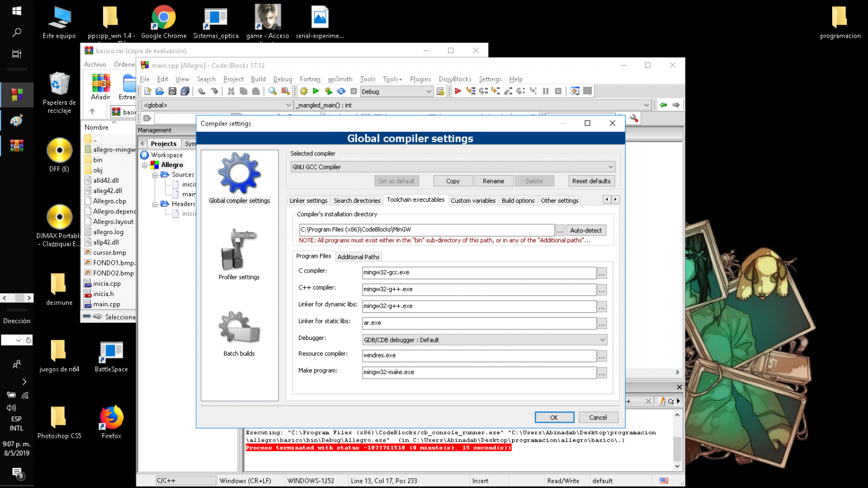The image size is (868, 488).
Task: Click the Copy compiler button
Action: [453, 181]
